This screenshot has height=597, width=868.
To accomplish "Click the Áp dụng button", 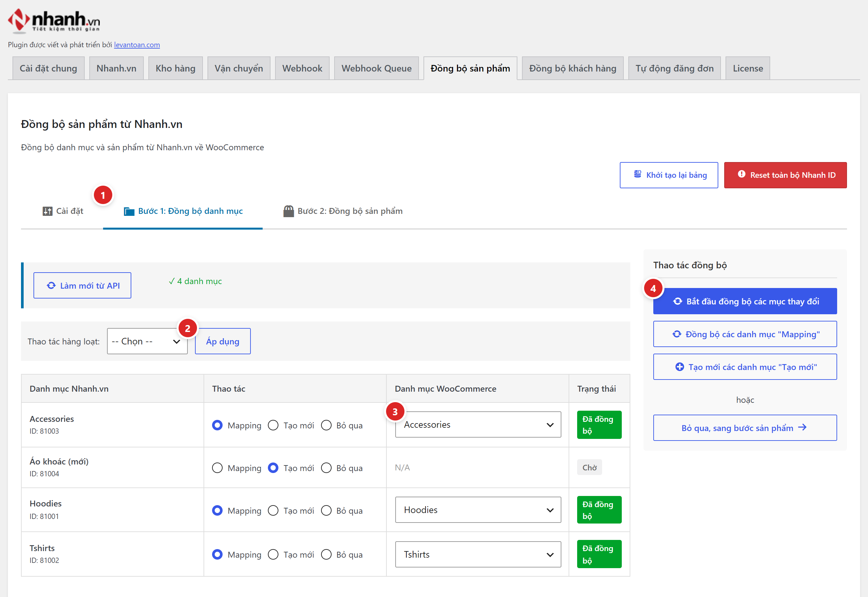I will [223, 341].
